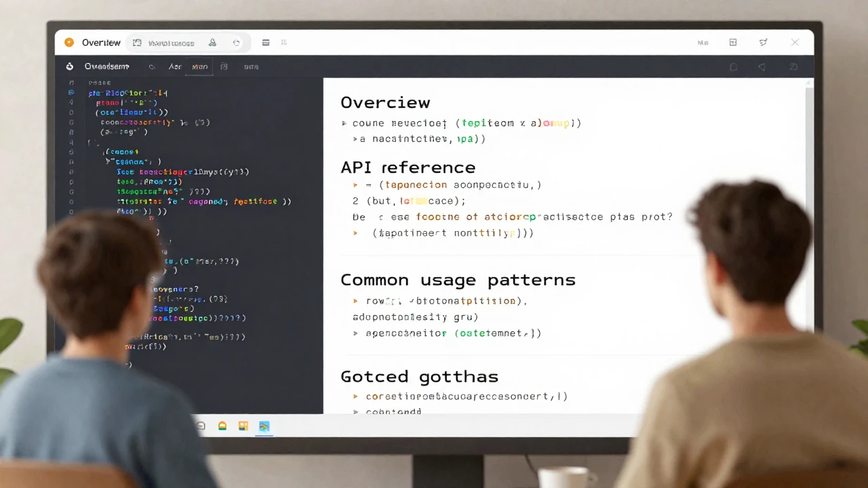Expand first arrow under Common usage patterns
The image size is (868, 488).
click(355, 300)
